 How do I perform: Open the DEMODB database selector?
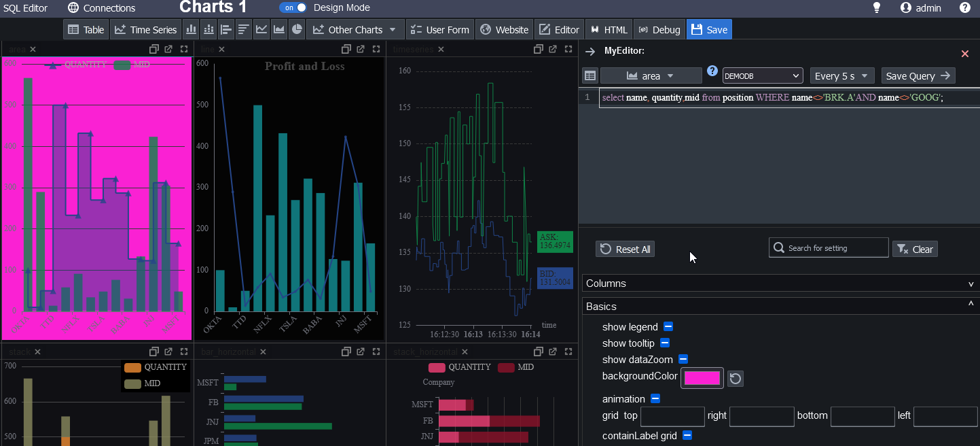coord(763,75)
